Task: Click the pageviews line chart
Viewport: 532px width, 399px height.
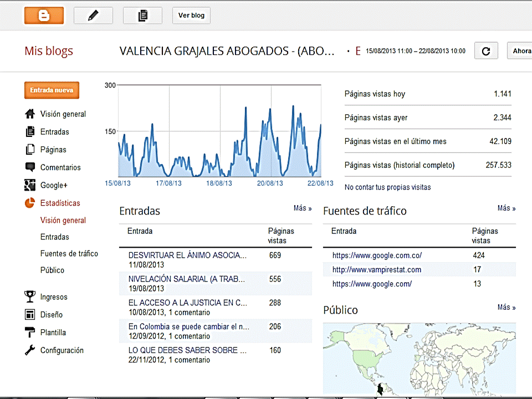Action: point(219,131)
